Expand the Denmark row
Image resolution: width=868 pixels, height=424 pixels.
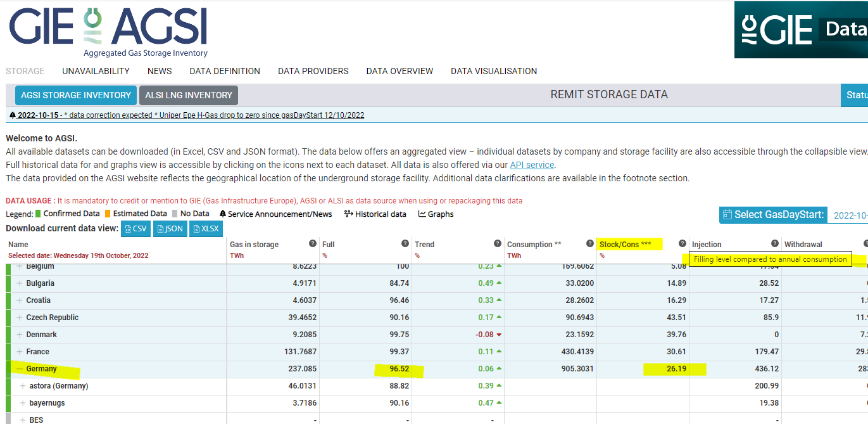(20, 335)
